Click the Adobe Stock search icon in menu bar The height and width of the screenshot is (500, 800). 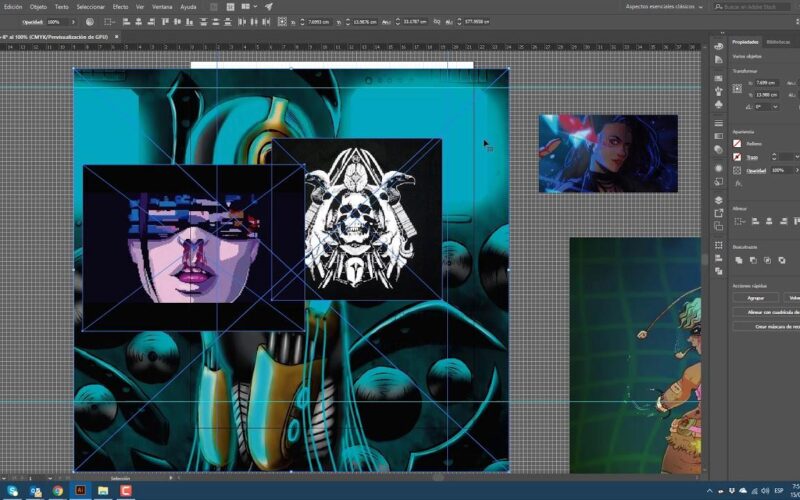pyautogui.click(x=718, y=7)
